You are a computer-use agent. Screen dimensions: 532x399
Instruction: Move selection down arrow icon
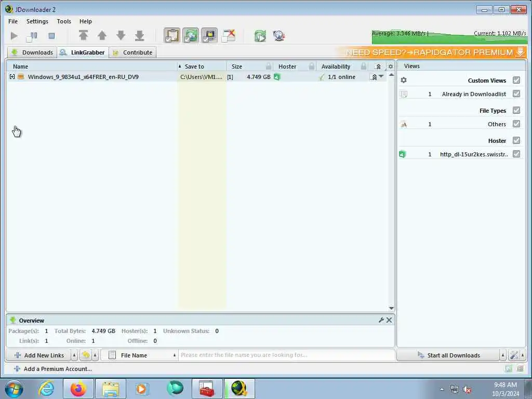tap(121, 35)
